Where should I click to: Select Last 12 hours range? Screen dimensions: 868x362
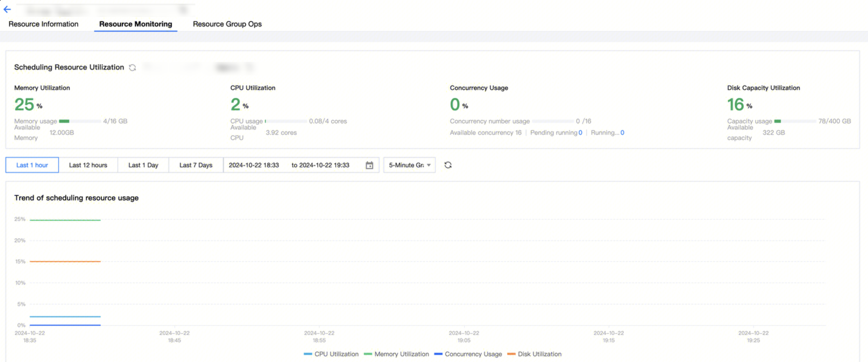88,165
